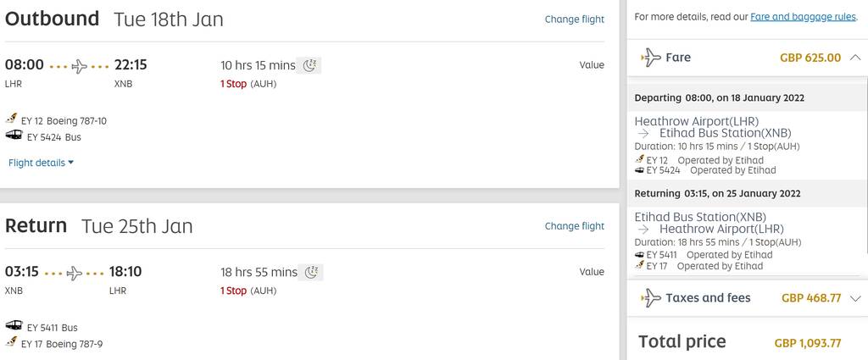Expand the Taxes and fees chevron
Image resolution: width=868 pixels, height=360 pixels.
pyautogui.click(x=854, y=299)
